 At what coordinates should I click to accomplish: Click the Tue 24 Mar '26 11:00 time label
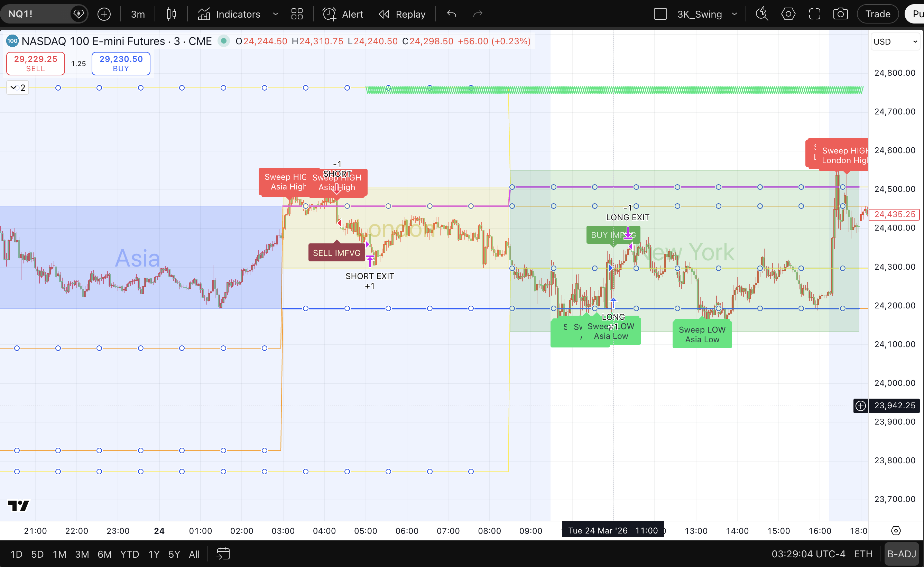613,530
